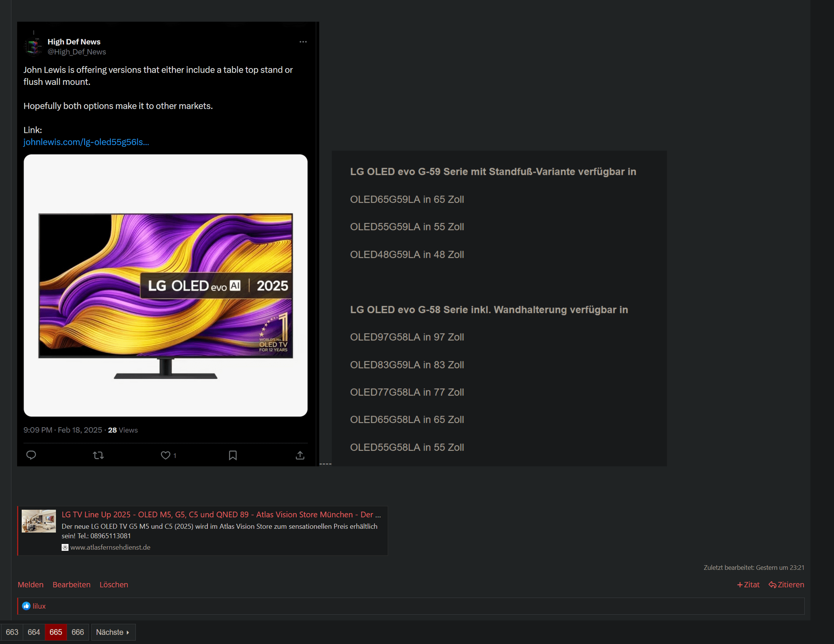Click the 9:09 PM Feb 18, 2025 timestamp
The height and width of the screenshot is (644, 834).
[63, 430]
